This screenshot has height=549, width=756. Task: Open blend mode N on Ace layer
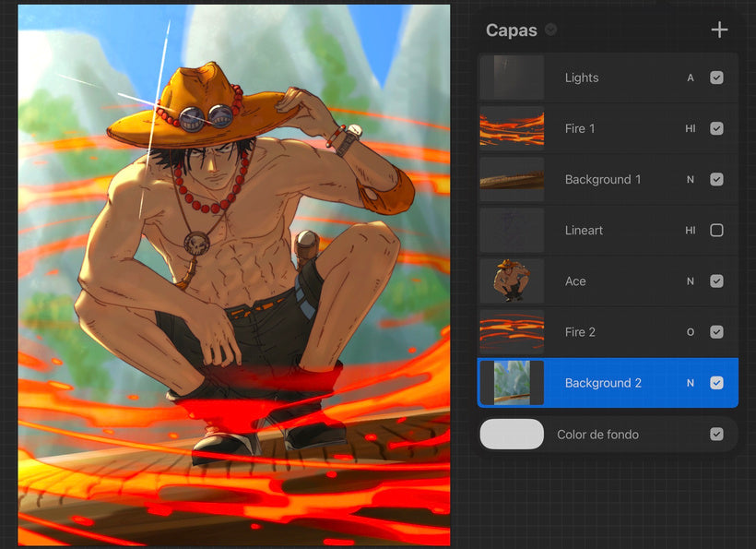(691, 281)
